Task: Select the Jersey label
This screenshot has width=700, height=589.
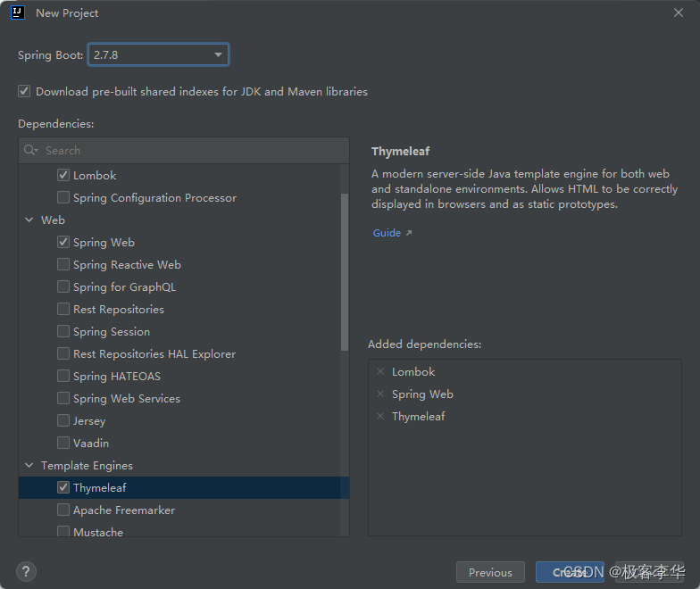Action: point(89,421)
